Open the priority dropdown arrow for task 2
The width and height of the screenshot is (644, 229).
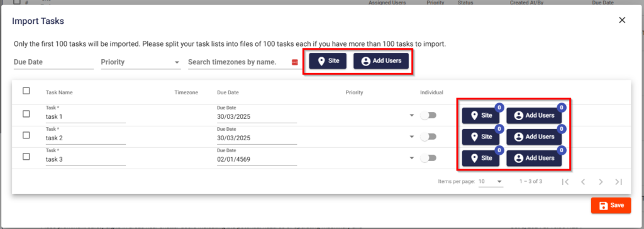pyautogui.click(x=412, y=137)
